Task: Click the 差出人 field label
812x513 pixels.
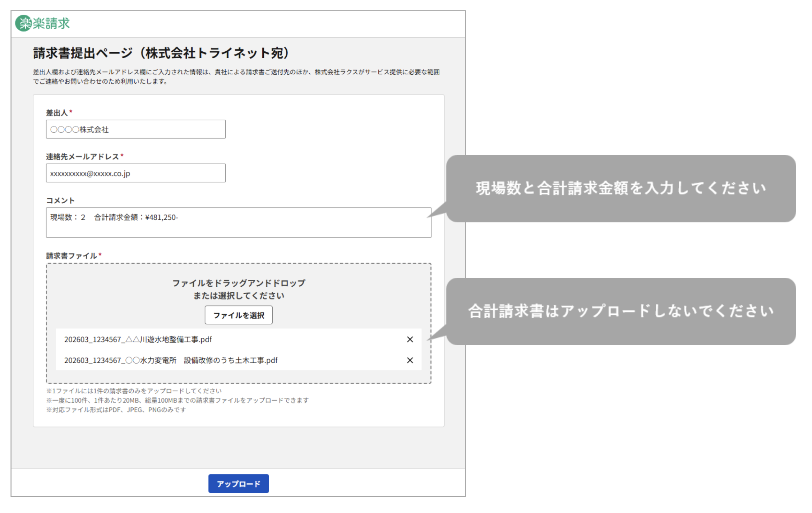Action: (57, 113)
